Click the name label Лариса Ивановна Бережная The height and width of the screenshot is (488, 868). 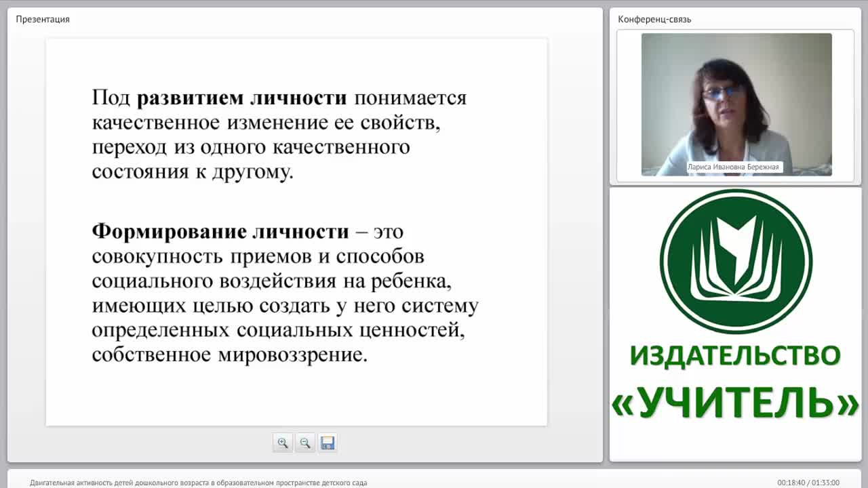click(x=734, y=167)
